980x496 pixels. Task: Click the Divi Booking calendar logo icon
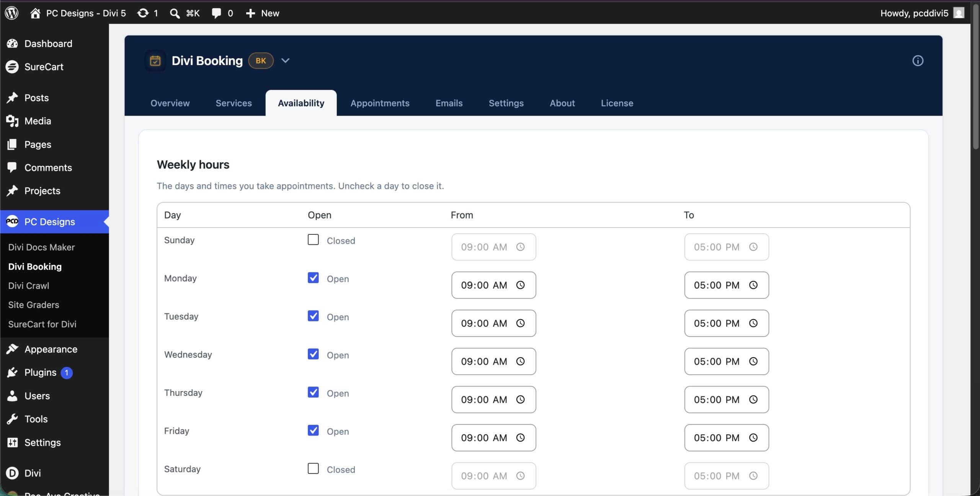coord(155,61)
